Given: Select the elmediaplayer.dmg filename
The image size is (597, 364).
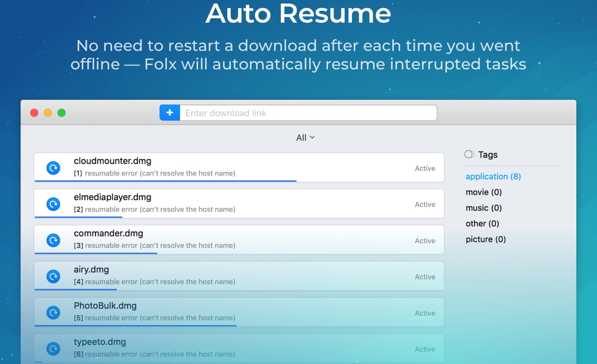Looking at the screenshot, I should [x=112, y=197].
